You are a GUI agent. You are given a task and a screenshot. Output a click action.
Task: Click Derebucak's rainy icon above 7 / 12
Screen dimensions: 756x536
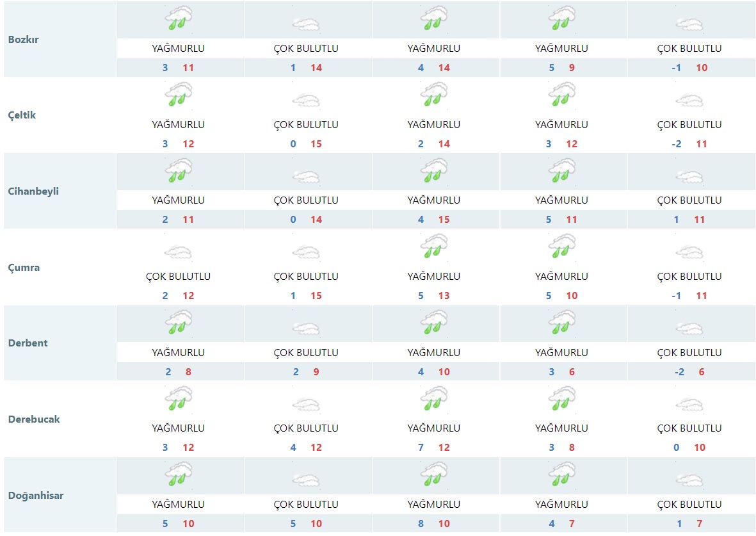(x=434, y=398)
